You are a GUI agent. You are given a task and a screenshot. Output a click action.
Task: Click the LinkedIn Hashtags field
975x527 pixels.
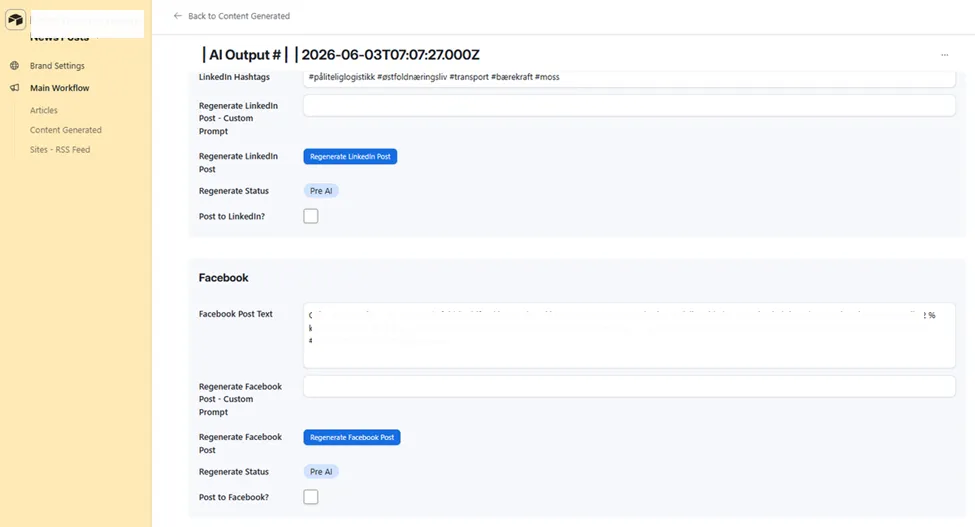pos(629,78)
